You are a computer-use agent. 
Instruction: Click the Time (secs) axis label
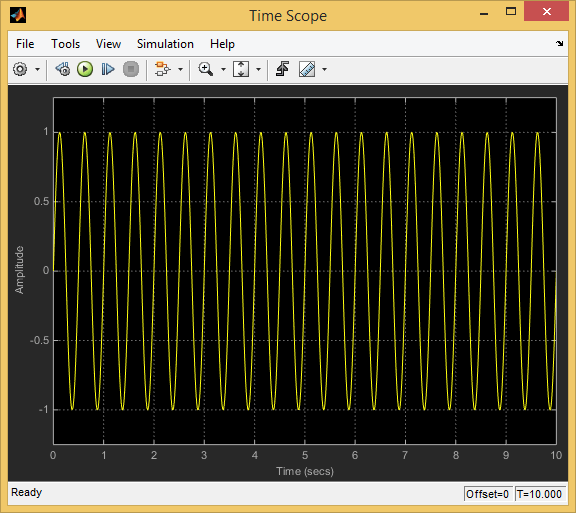[x=305, y=471]
